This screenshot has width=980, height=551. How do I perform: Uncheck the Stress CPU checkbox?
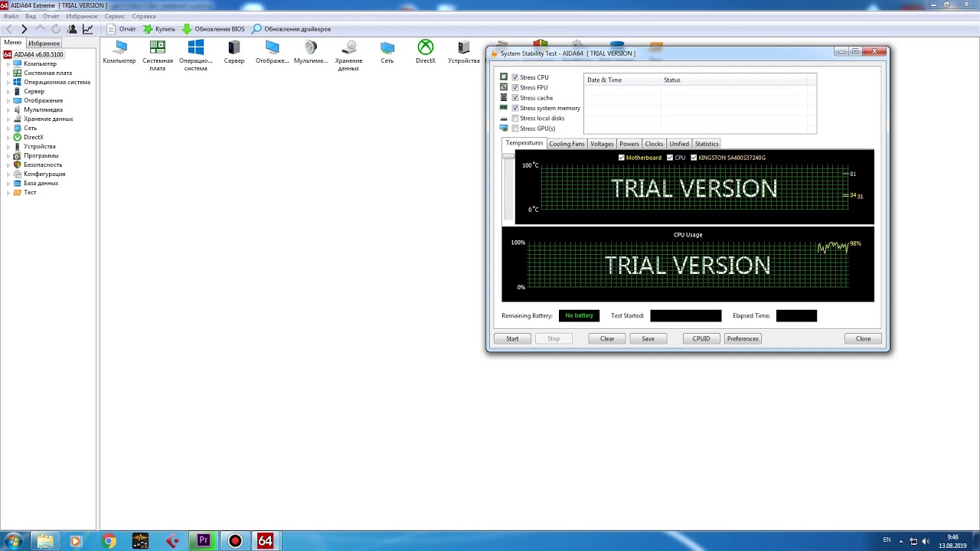tap(515, 77)
